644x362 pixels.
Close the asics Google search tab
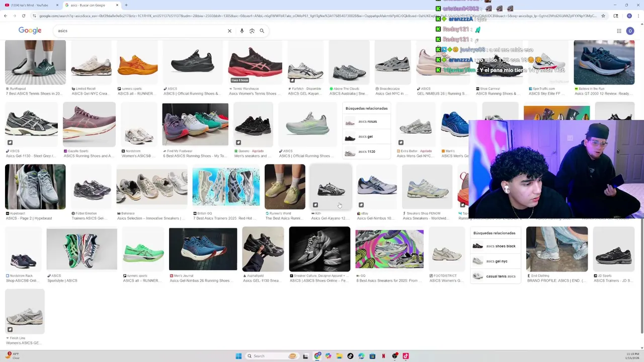117,5
